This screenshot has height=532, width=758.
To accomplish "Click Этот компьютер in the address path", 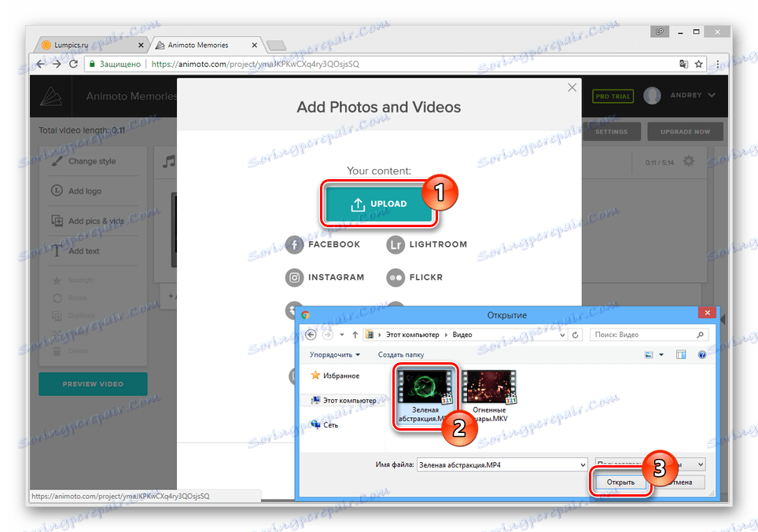I will [x=412, y=335].
